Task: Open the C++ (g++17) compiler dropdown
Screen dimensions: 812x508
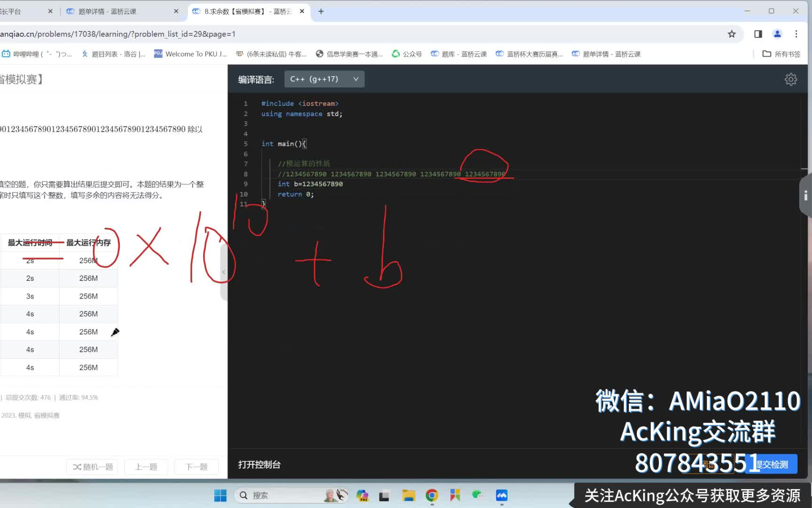Action: (324, 79)
